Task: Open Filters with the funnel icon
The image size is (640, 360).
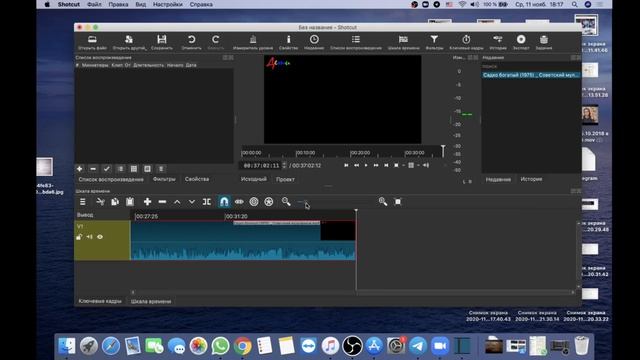Action: [x=434, y=40]
